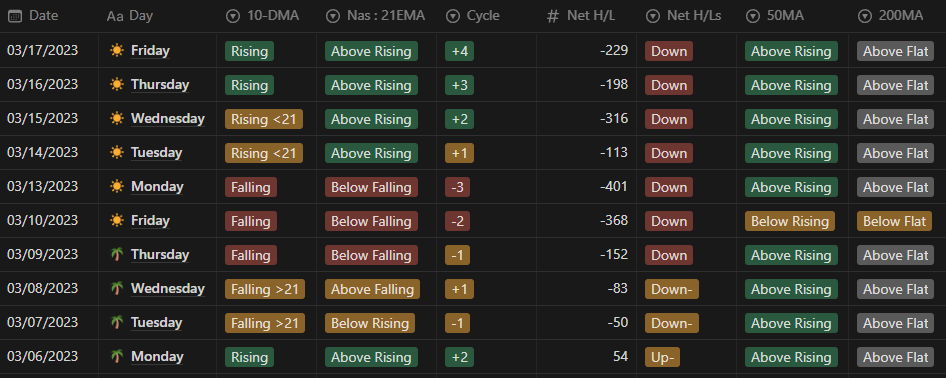
Task: Click the +3 cycle tag for 03/16/2023
Action: click(460, 85)
